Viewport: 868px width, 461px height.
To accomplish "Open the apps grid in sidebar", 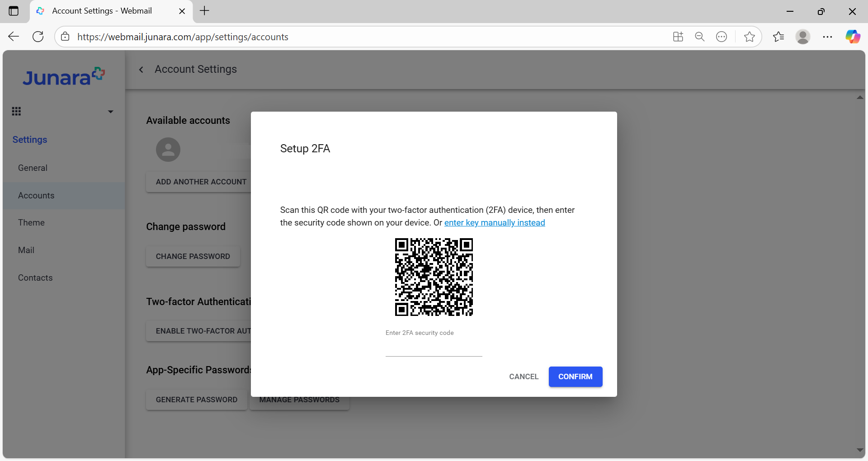I will tap(16, 111).
